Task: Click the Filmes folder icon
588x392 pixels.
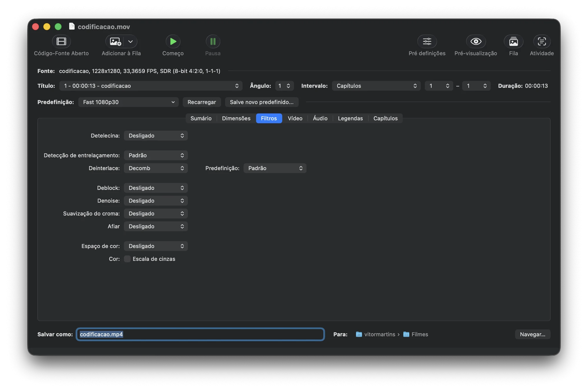Action: [x=406, y=334]
